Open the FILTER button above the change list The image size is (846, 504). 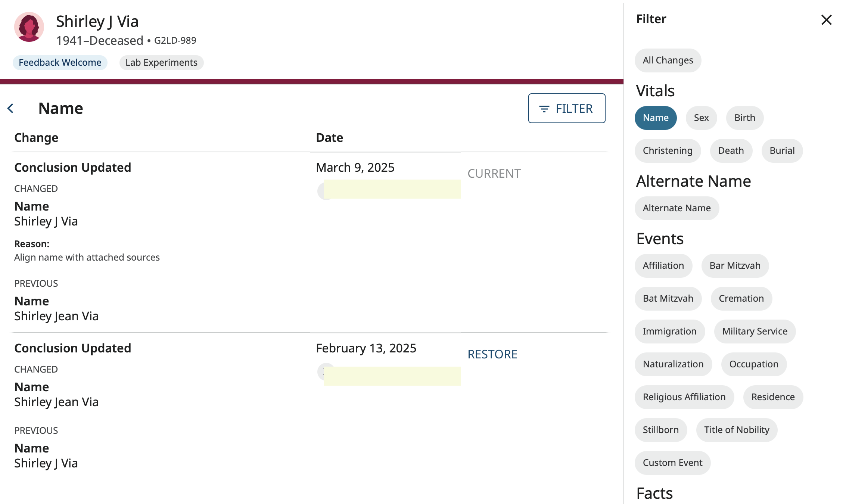point(566,108)
